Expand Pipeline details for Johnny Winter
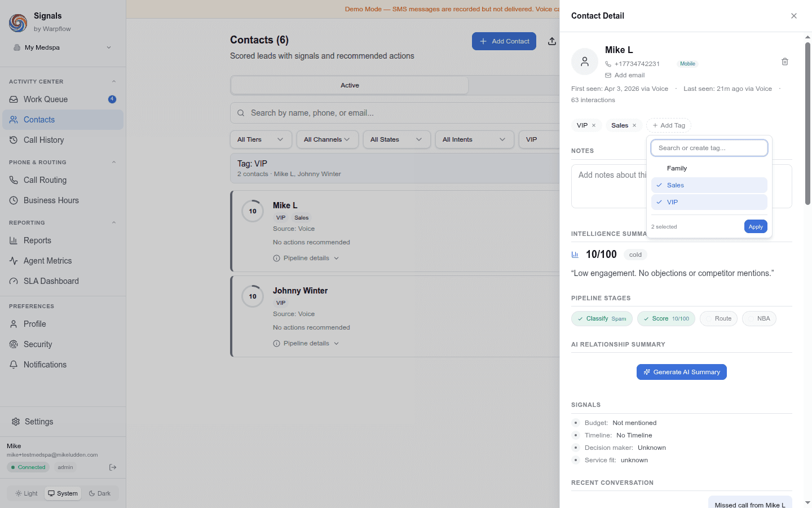The image size is (812, 508). [306, 343]
